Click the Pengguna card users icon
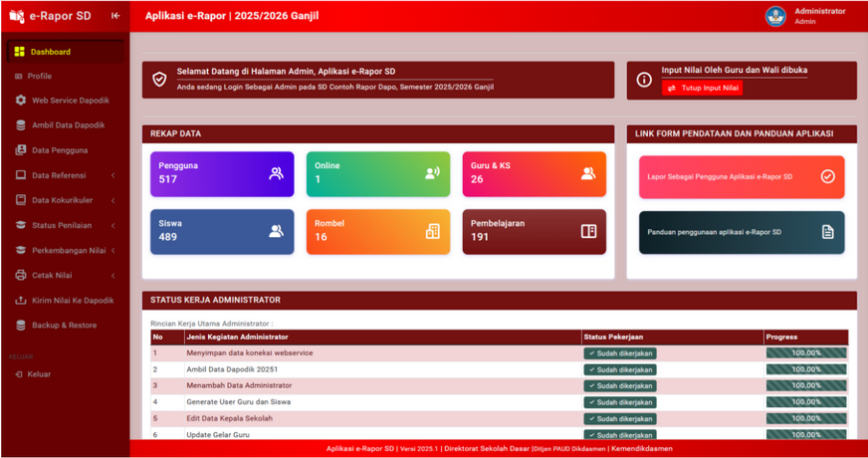The width and height of the screenshot is (868, 458). (276, 173)
